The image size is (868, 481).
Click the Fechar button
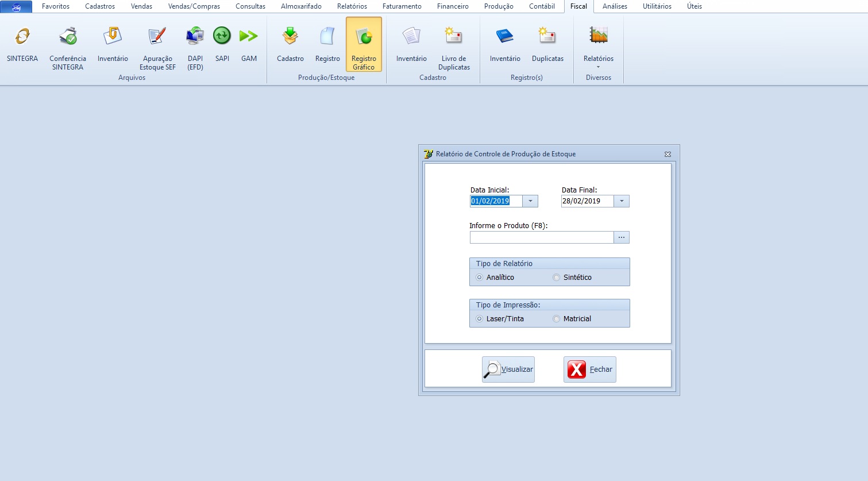(x=589, y=370)
